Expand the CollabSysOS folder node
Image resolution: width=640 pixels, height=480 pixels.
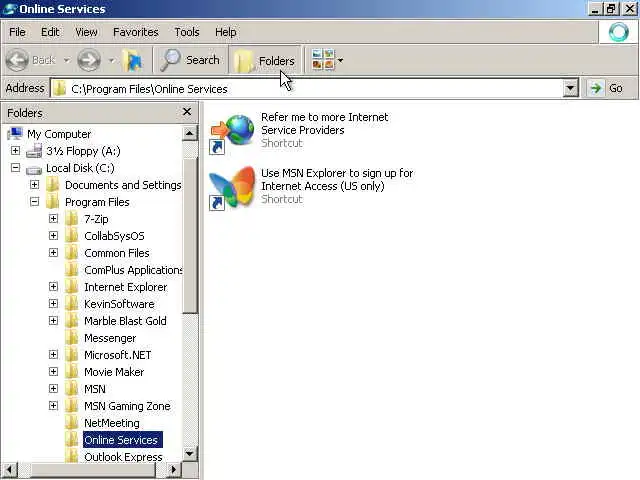(53, 236)
